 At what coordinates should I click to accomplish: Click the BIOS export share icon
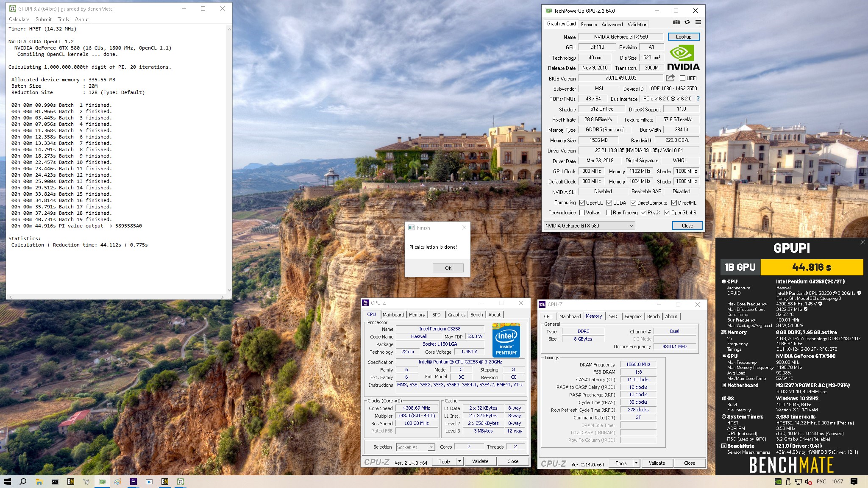click(x=670, y=78)
